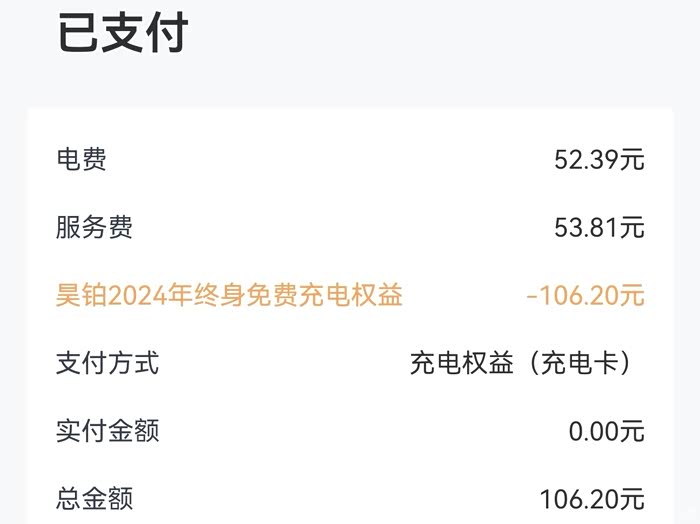Open the 昊铂2024年终身免费充电权益 benefit link

point(229,296)
